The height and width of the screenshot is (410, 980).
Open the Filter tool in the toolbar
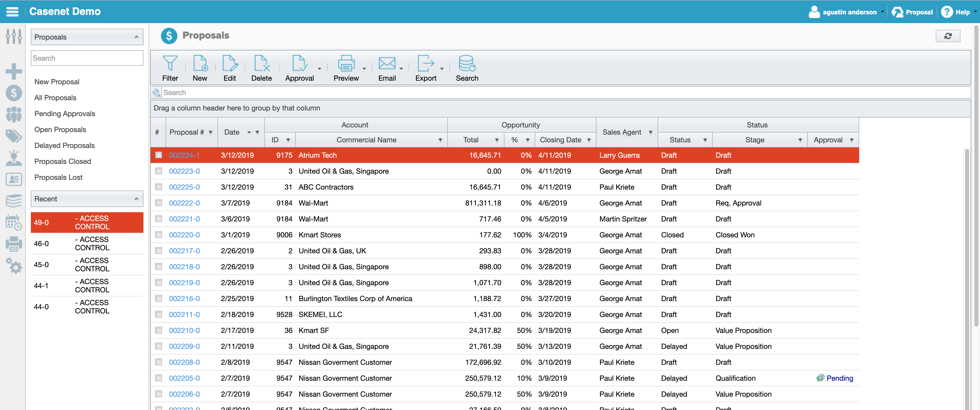coord(170,68)
